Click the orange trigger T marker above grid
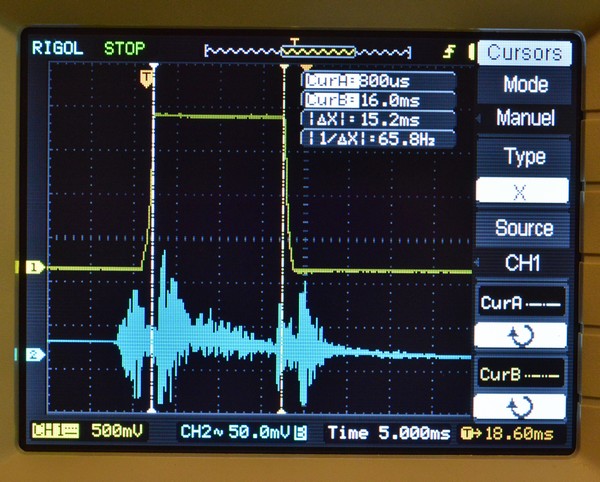600x482 pixels. pyautogui.click(x=148, y=76)
